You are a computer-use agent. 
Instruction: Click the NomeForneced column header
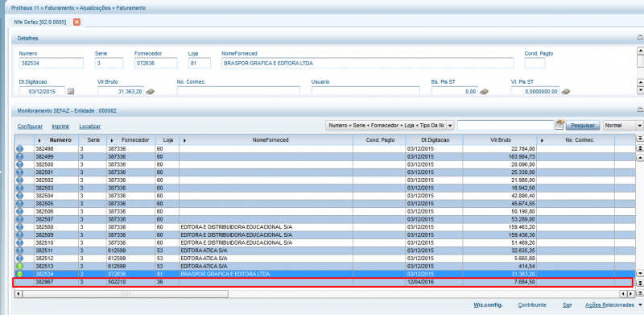[266, 140]
